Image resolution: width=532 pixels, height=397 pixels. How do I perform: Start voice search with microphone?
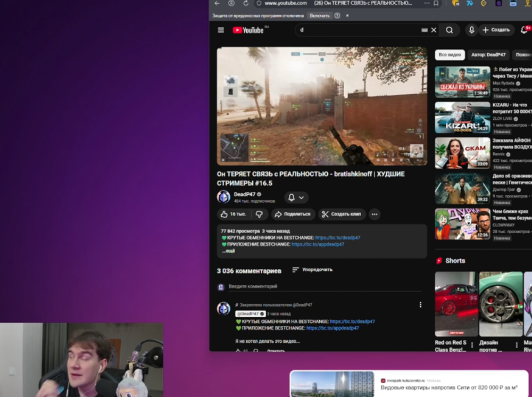(471, 30)
